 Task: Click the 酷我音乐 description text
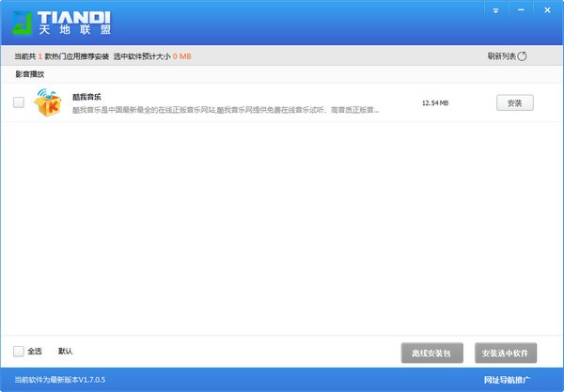click(x=226, y=110)
